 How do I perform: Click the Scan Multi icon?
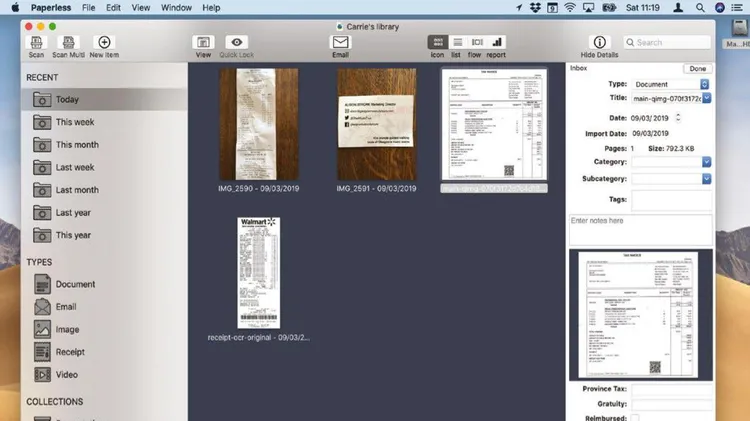[68, 43]
